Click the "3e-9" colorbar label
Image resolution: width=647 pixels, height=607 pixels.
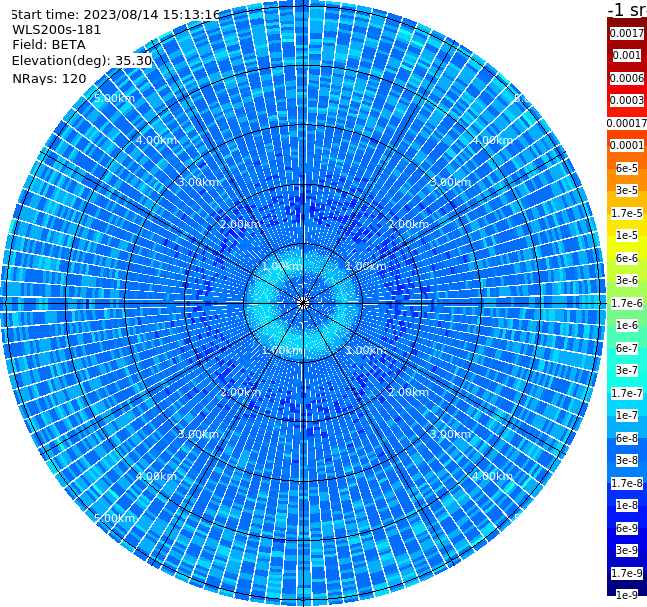(x=627, y=550)
